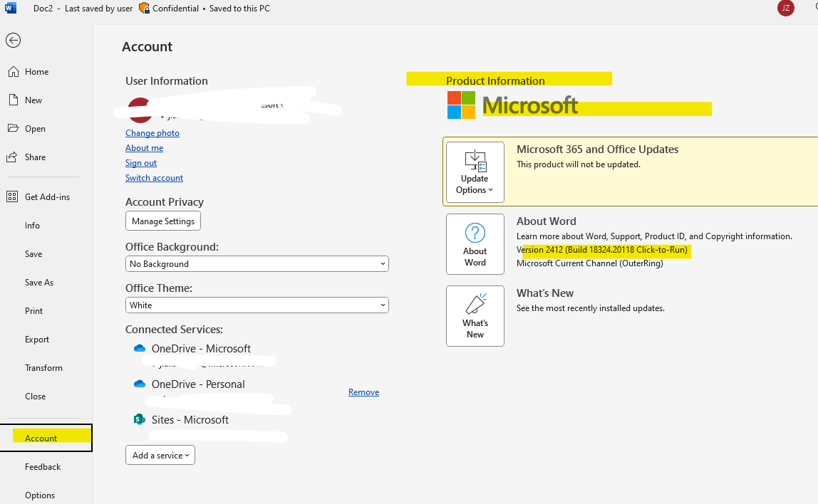Click the User Information heading
Viewport: 818px width, 504px height.
coord(167,80)
